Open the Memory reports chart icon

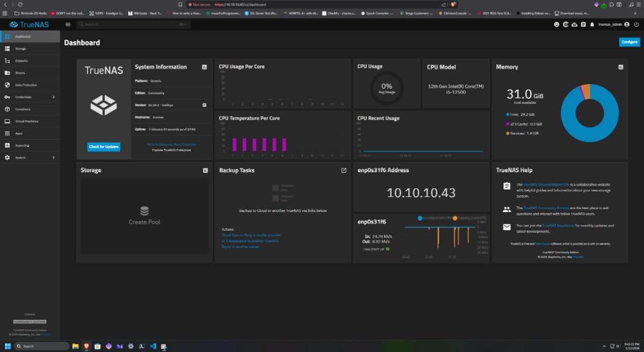tap(620, 67)
